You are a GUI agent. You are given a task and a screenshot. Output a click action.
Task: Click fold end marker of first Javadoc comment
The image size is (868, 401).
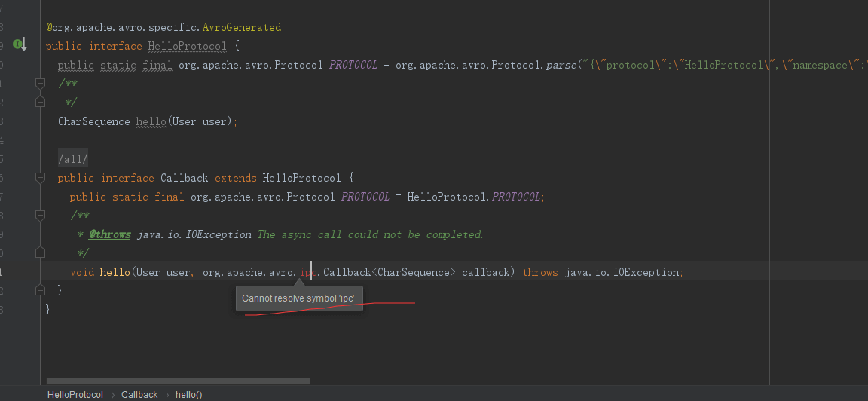click(x=40, y=102)
